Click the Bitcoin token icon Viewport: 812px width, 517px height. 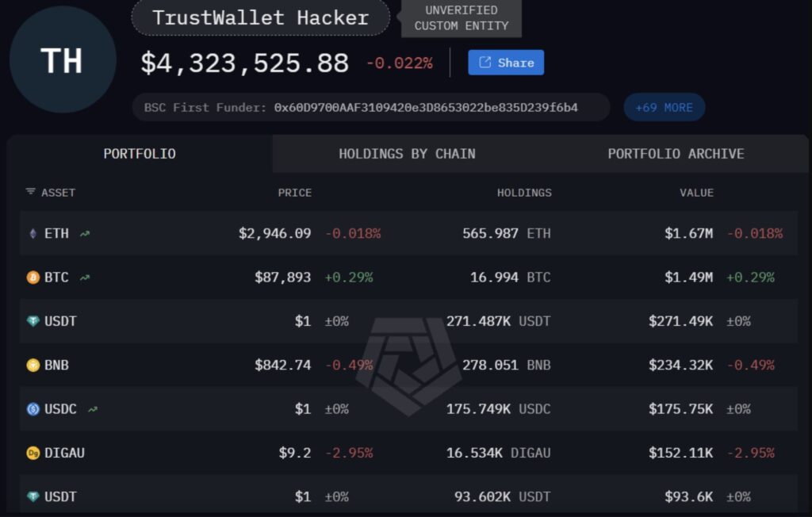point(33,278)
